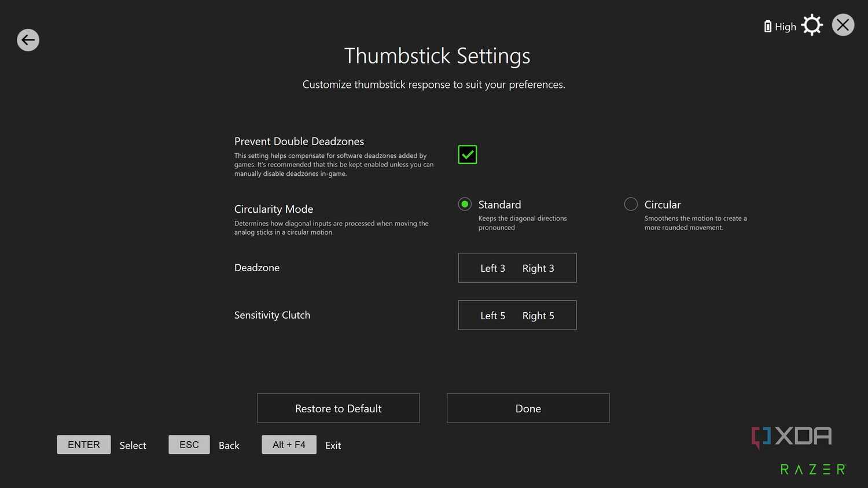This screenshot has height=488, width=868.
Task: Click the Deadzone label
Action: [x=257, y=268]
